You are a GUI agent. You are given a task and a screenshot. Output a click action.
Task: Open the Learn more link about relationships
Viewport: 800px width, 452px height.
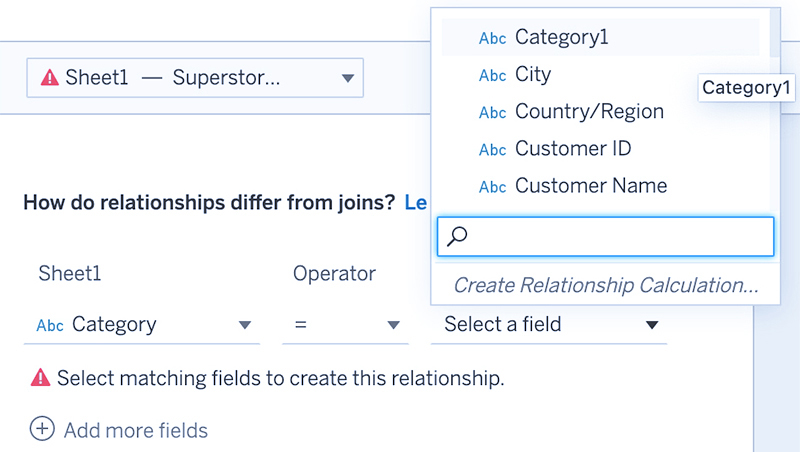pyautogui.click(x=416, y=203)
